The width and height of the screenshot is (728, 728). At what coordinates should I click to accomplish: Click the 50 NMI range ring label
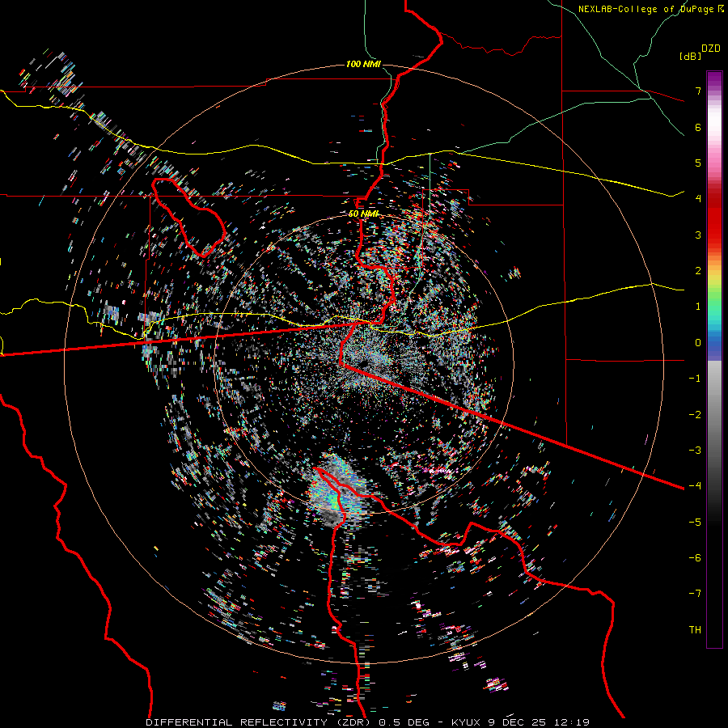click(x=363, y=214)
